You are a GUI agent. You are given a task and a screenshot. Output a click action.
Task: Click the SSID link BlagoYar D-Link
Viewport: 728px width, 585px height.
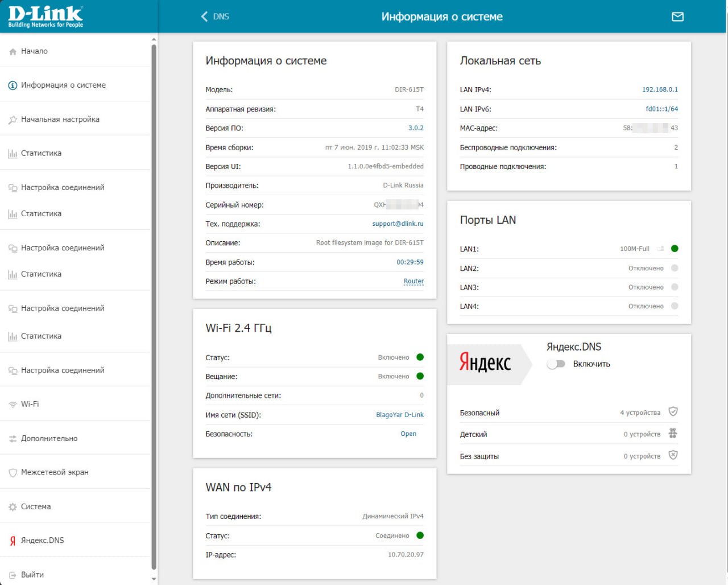pos(400,415)
